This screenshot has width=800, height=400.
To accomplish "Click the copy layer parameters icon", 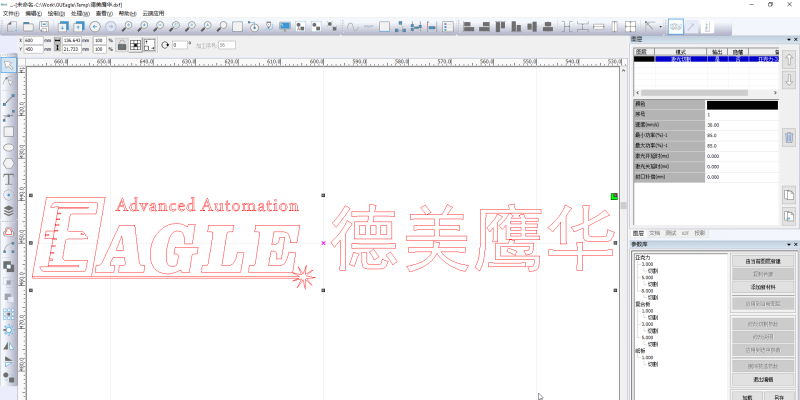I will (788, 195).
